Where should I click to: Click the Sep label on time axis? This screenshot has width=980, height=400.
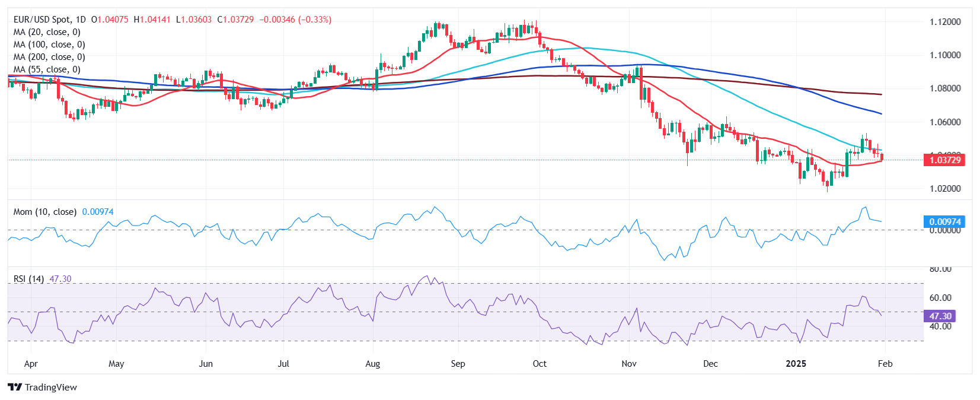(458, 364)
